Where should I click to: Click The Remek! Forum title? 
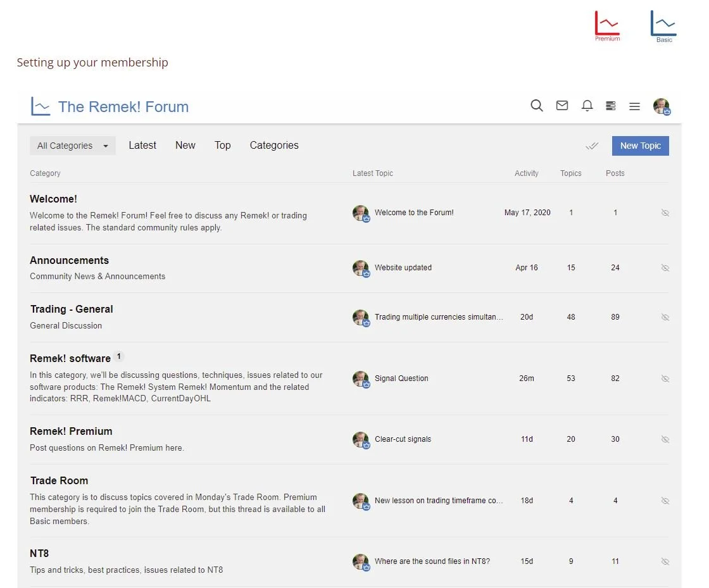click(x=123, y=107)
